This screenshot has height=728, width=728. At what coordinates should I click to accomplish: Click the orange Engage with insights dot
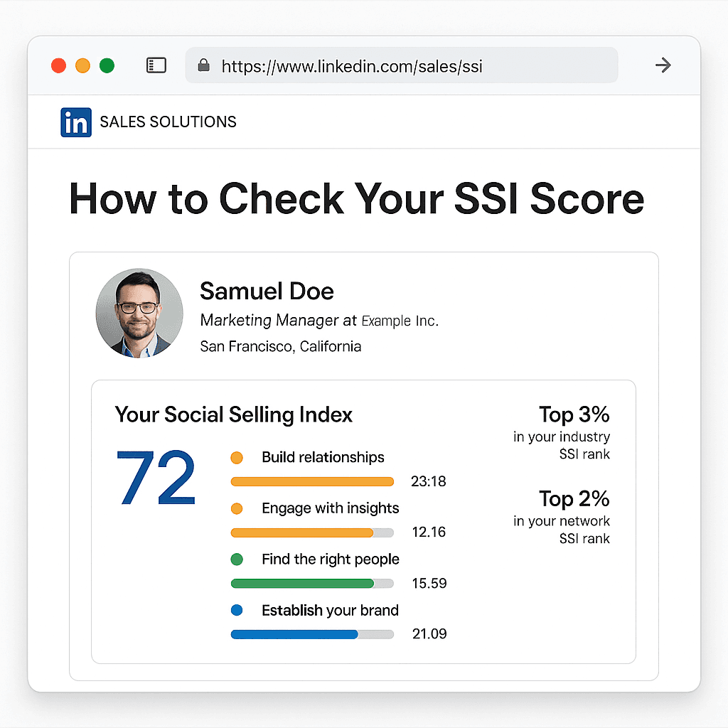coord(237,508)
